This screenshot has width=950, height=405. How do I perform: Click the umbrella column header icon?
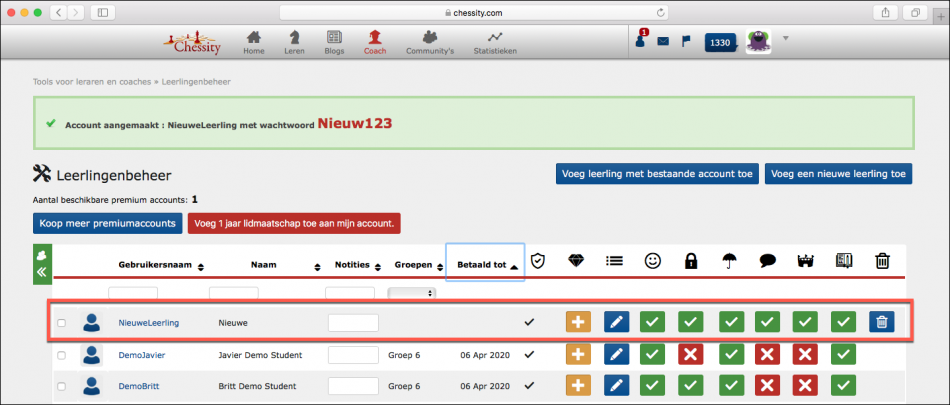point(729,261)
